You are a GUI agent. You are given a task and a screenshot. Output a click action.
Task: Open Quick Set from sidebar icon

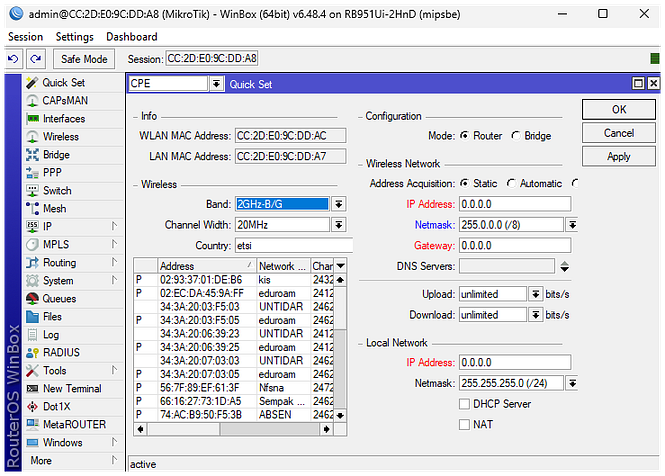(x=32, y=83)
